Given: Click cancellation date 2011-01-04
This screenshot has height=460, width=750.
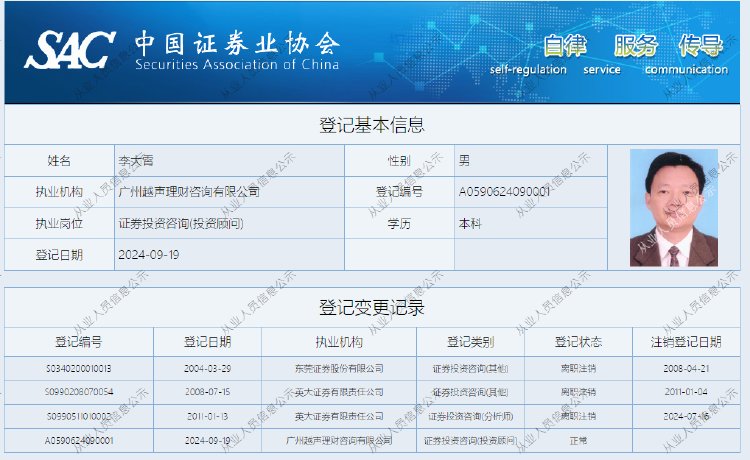Looking at the screenshot, I should click(686, 392).
